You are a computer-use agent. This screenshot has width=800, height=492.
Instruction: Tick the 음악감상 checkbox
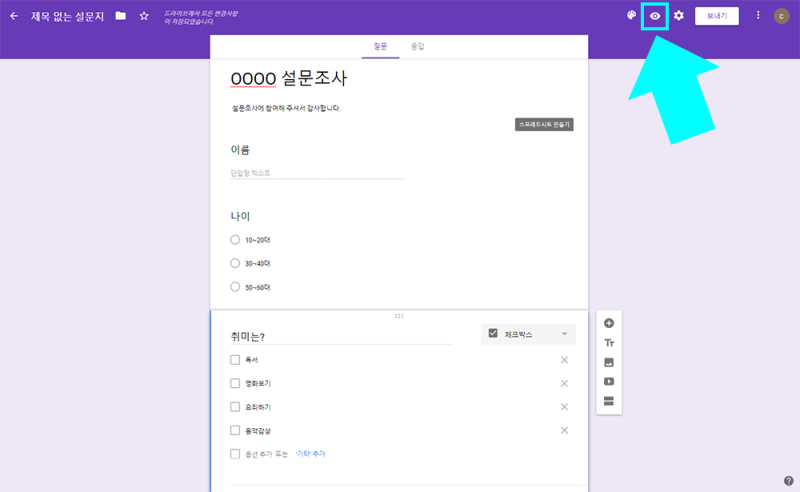235,430
